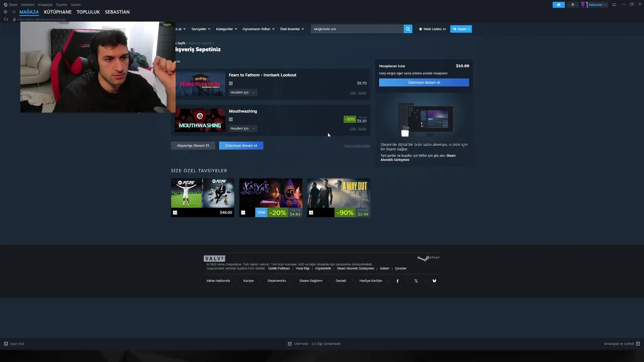
Task: Click the downloads icon in status bar
Action: click(x=290, y=344)
